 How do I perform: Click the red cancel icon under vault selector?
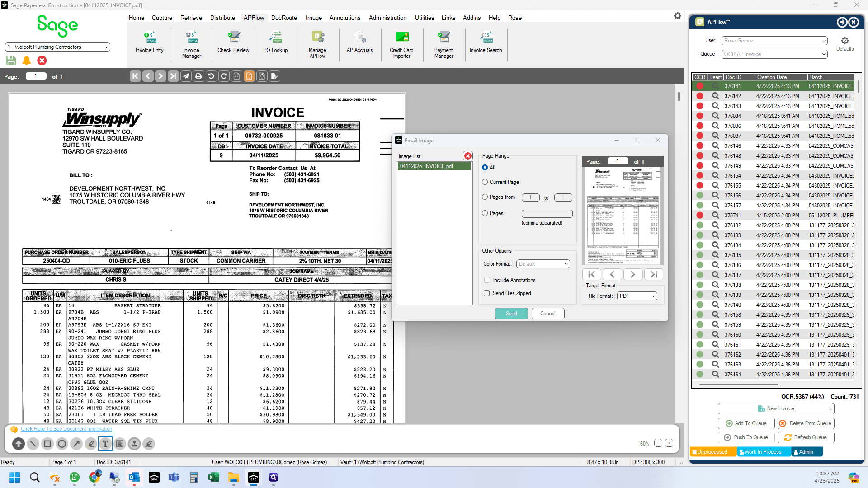[42, 60]
